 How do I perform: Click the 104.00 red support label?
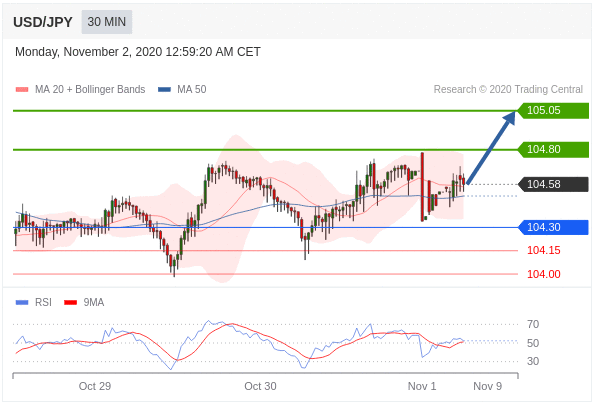[543, 274]
